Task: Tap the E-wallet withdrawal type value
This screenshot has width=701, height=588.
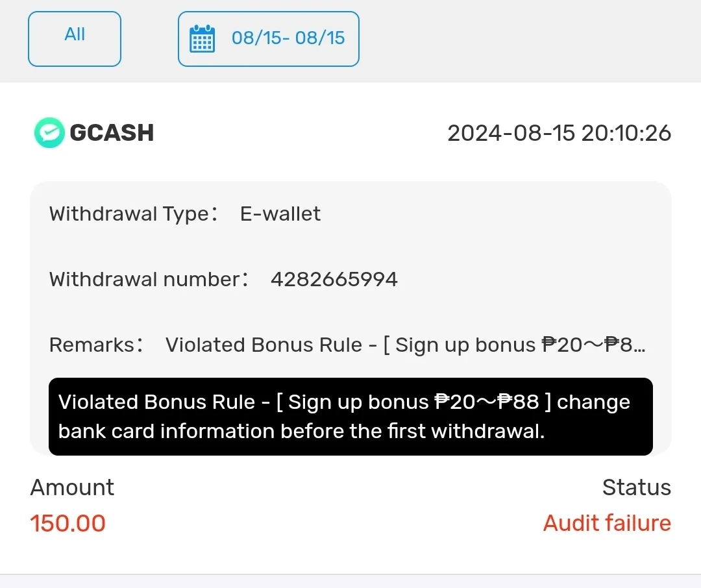Action: click(x=280, y=214)
